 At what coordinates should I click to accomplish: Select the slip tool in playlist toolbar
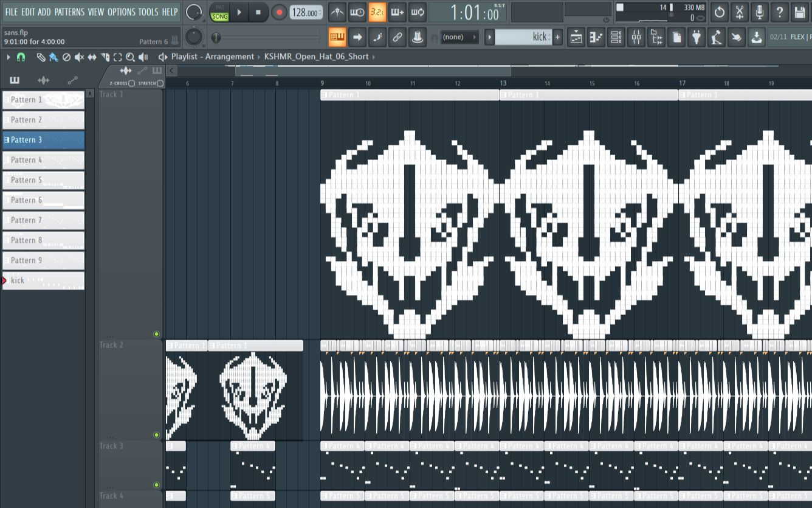tap(92, 57)
